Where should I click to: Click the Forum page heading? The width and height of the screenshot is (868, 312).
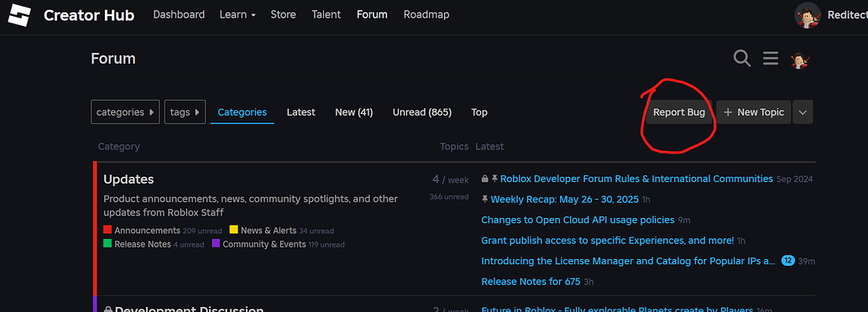click(x=113, y=58)
